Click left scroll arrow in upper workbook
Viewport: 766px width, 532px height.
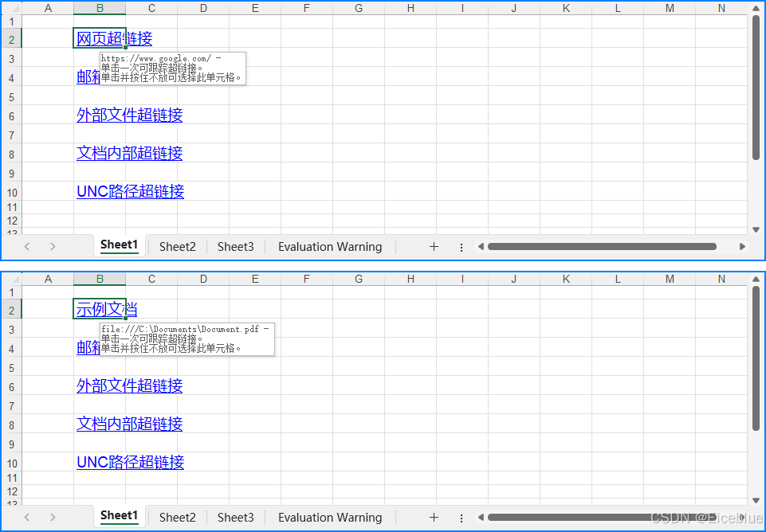(481, 246)
